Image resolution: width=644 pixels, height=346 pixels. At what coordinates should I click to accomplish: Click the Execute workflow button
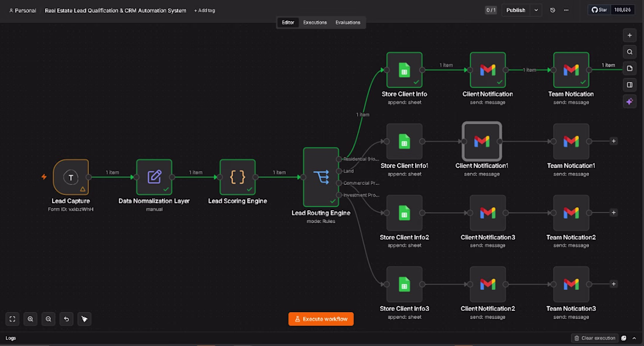click(321, 319)
